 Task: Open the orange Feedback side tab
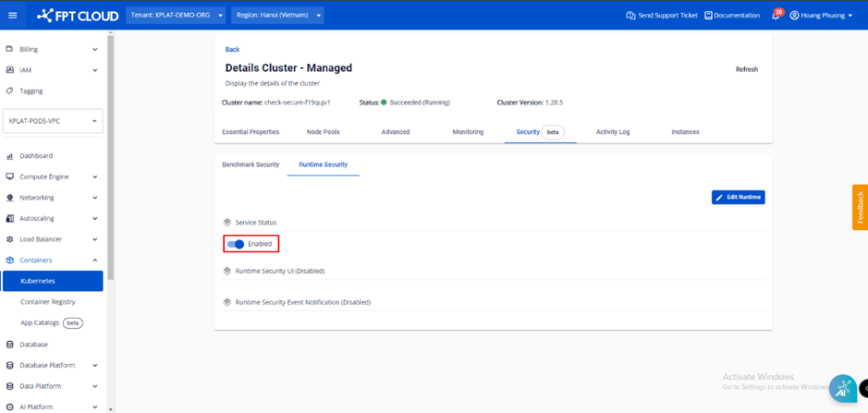[x=860, y=207]
